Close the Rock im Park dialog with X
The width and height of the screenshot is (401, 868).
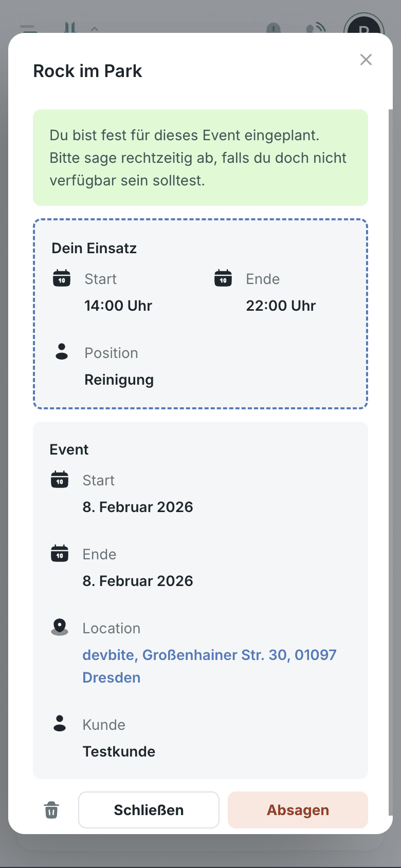(x=366, y=60)
